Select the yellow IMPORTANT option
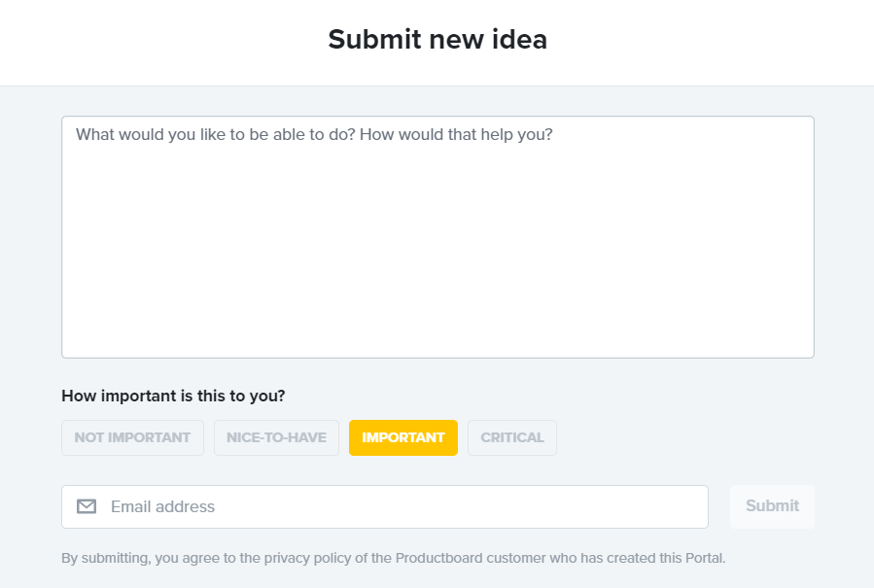This screenshot has height=588, width=874. coord(402,437)
